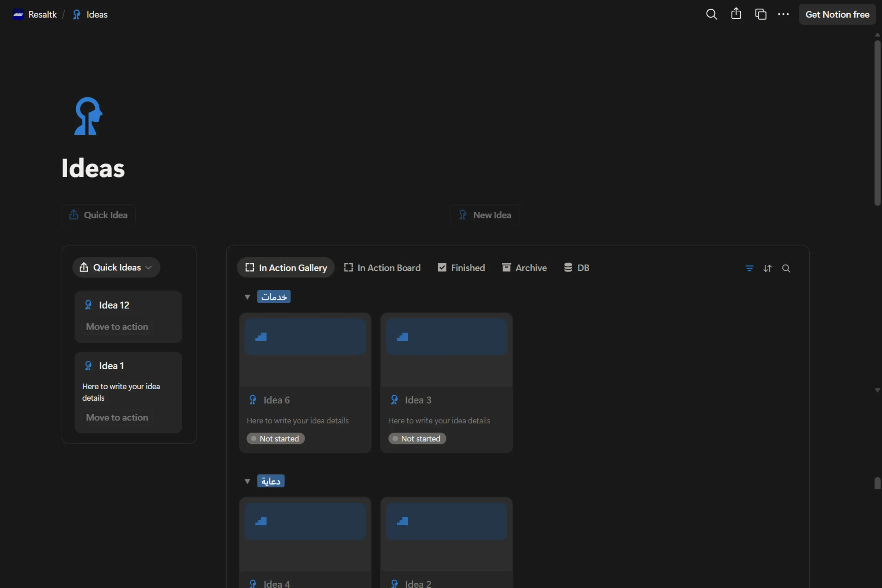Viewport: 882px width, 588px height.
Task: Click Get Notion free button
Action: pyautogui.click(x=837, y=14)
